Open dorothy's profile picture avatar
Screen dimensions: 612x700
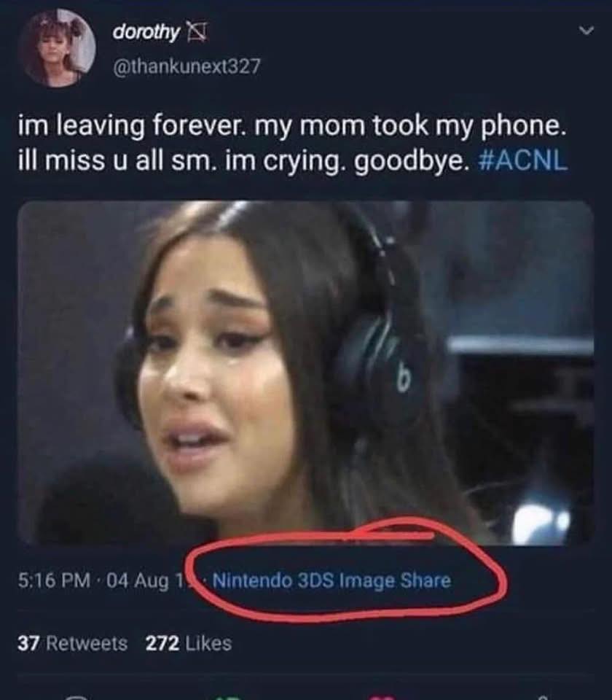[57, 48]
